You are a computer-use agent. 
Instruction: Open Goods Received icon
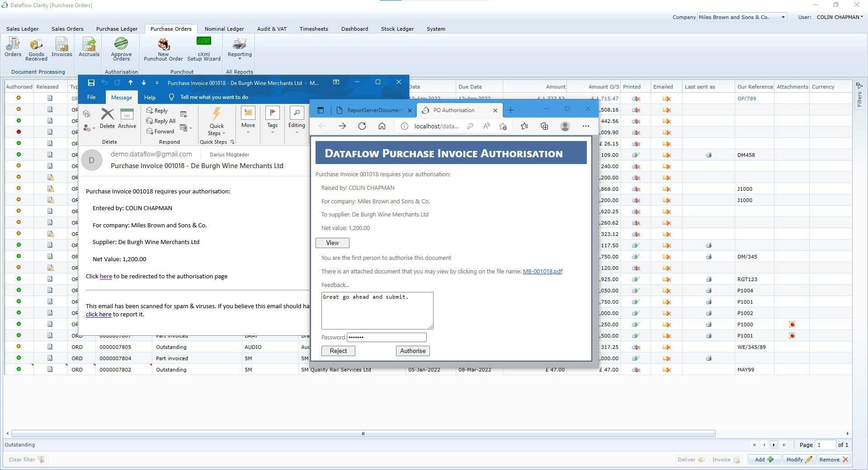(36, 50)
